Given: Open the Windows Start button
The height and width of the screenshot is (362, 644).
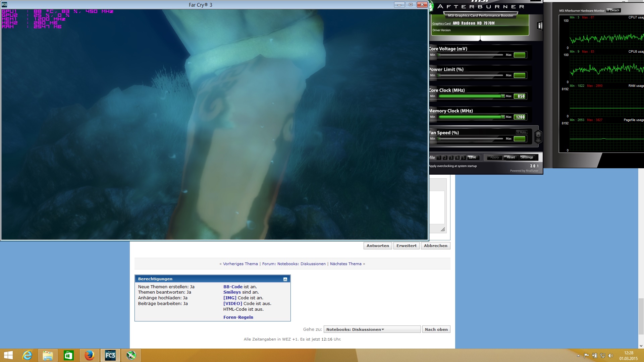Looking at the screenshot, I should pos(8,355).
